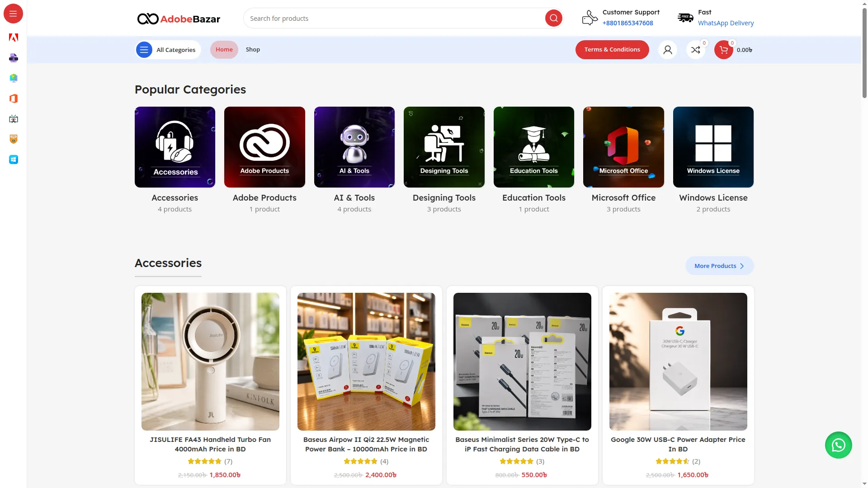Click the Adobe Products category tile image
This screenshot has width=868, height=488.
264,147
